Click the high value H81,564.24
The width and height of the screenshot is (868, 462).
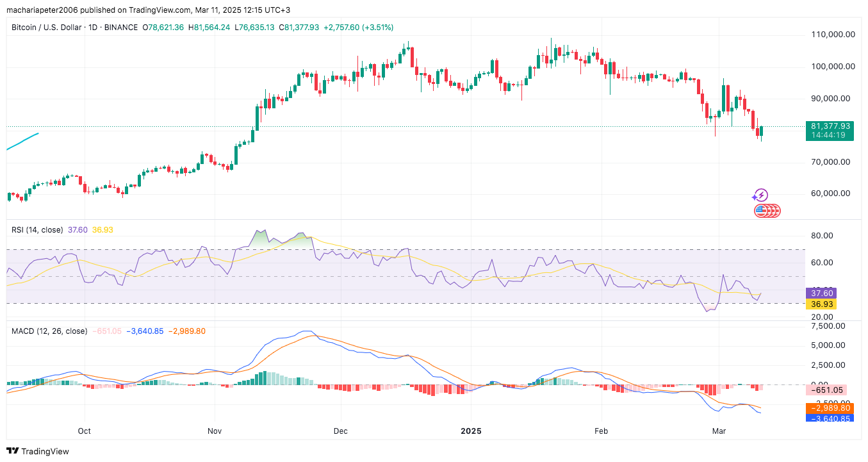tap(209, 28)
